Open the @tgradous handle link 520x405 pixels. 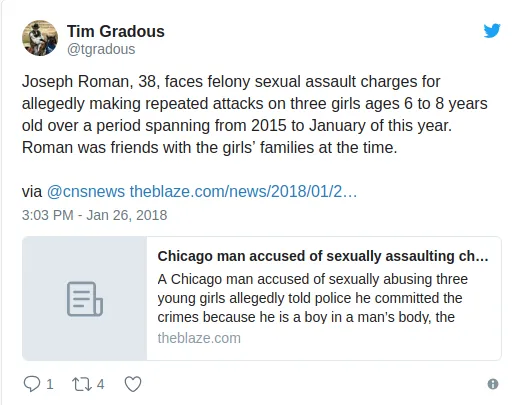[101, 49]
